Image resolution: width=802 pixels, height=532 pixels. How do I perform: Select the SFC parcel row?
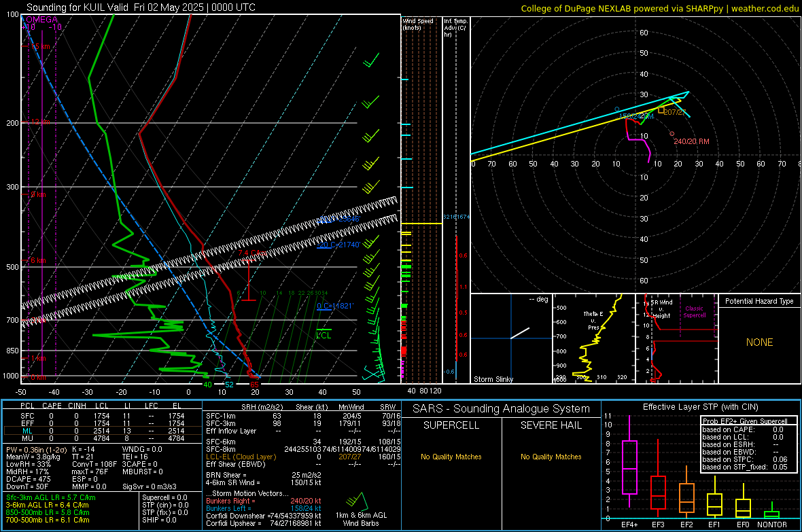(103, 416)
